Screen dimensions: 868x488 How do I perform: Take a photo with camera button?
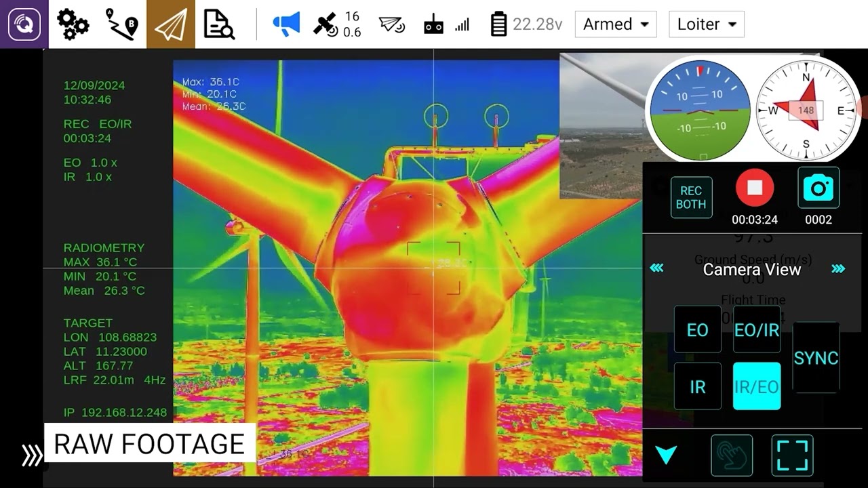[818, 188]
